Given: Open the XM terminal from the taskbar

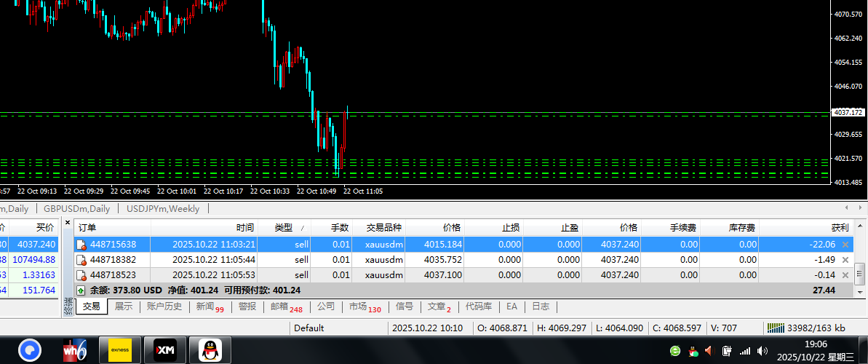Looking at the screenshot, I should (x=165, y=351).
